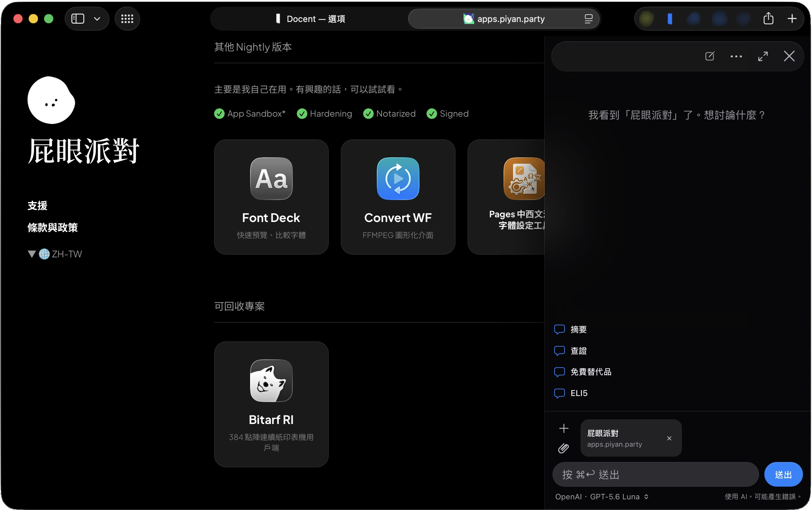This screenshot has height=510, width=812.
Task: Click the 屁眼派對 apps.piyan.party context chip
Action: point(631,438)
